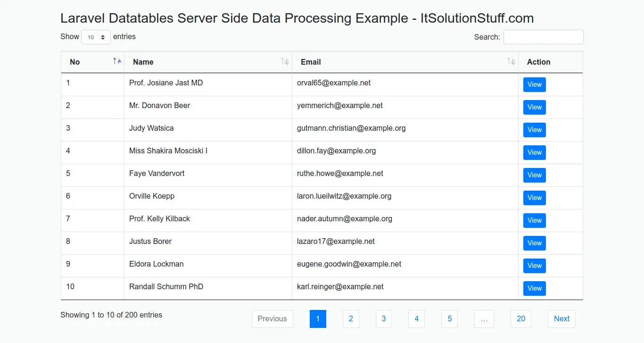
Task: Jump to pagination page 3
Action: (x=384, y=319)
